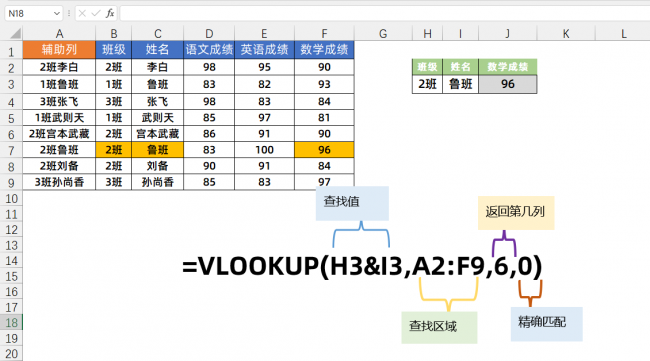
Task: Select column A header
Action: click(59, 34)
